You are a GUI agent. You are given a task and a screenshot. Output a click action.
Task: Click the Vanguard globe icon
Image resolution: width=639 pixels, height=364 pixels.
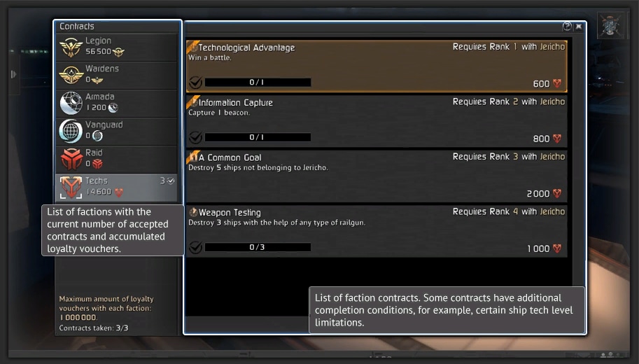(x=71, y=131)
